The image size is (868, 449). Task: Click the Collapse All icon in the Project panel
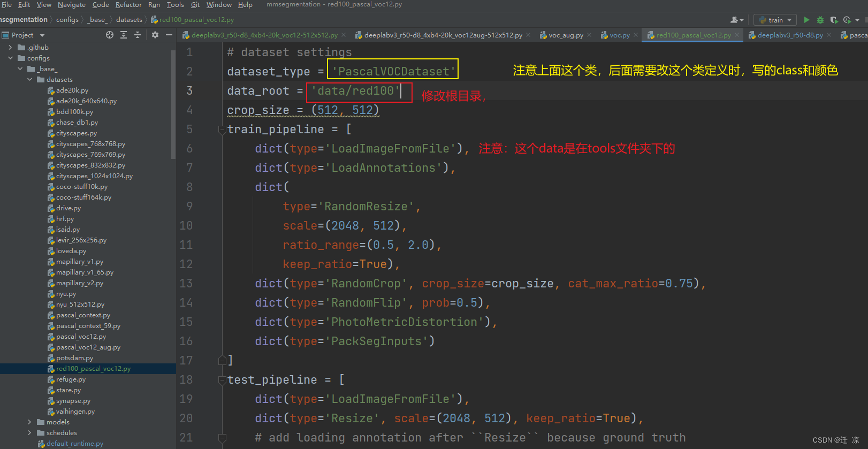pyautogui.click(x=138, y=35)
